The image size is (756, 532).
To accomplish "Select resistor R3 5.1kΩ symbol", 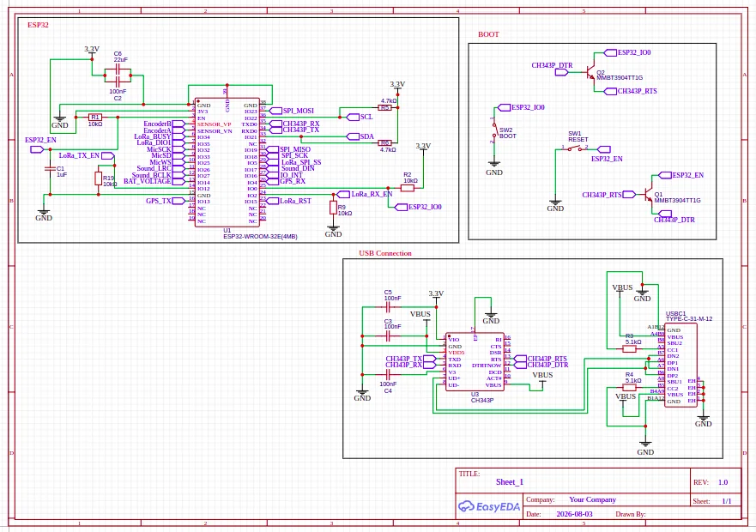I will pyautogui.click(x=630, y=348).
